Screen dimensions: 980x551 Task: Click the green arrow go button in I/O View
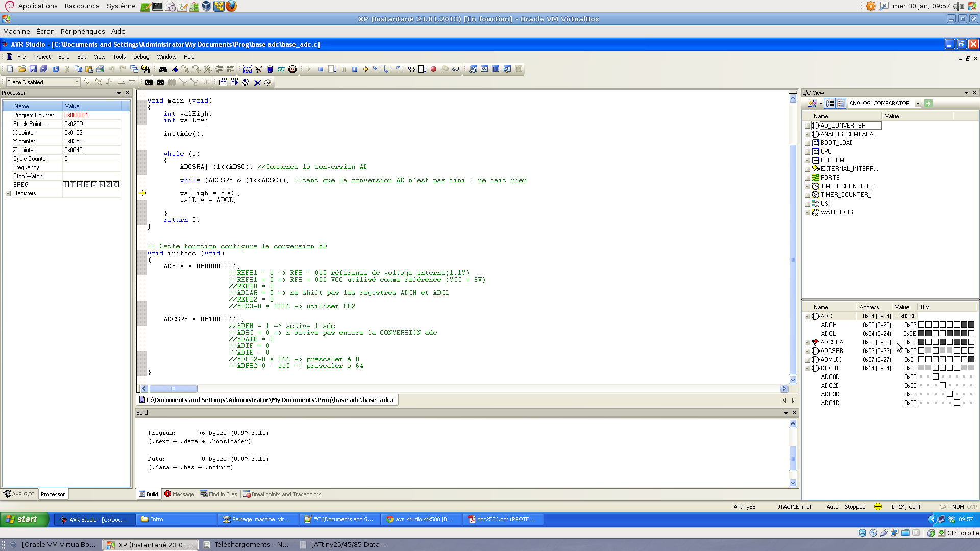(x=928, y=103)
